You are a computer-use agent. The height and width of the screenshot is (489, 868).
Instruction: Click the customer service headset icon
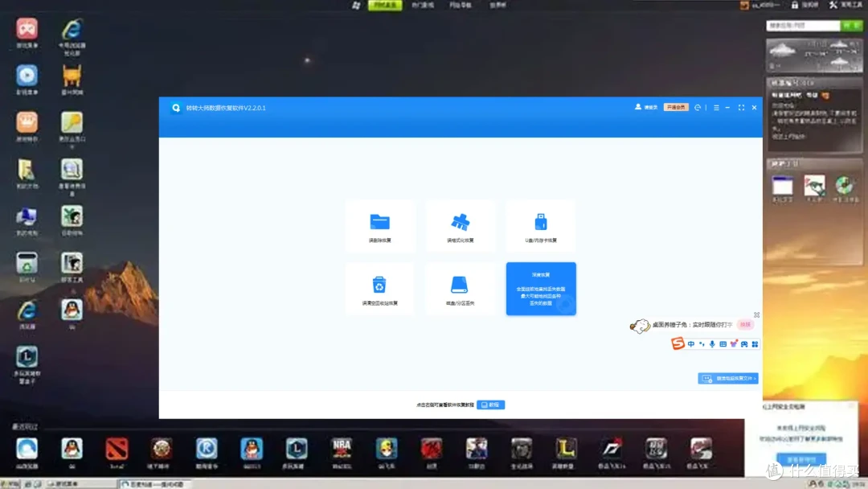(698, 108)
